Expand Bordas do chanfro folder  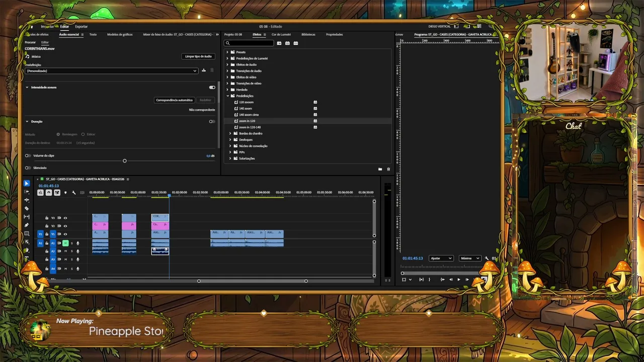pyautogui.click(x=230, y=133)
